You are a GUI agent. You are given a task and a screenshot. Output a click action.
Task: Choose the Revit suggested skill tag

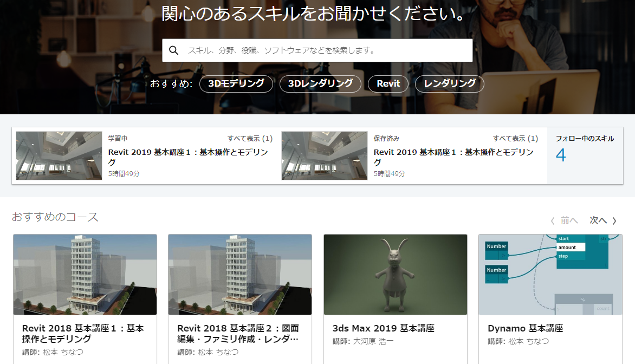[x=388, y=84]
